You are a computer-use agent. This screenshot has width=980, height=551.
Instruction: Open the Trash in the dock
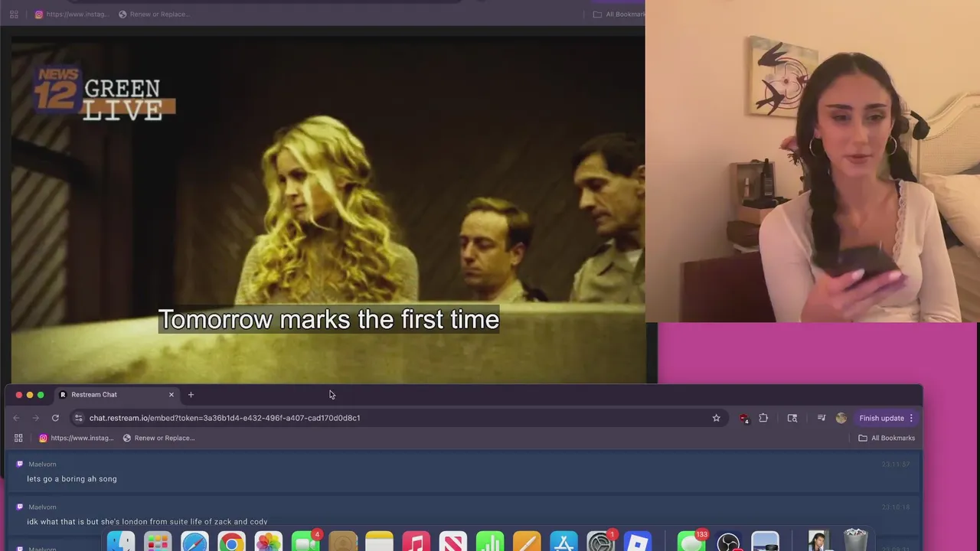point(855,541)
